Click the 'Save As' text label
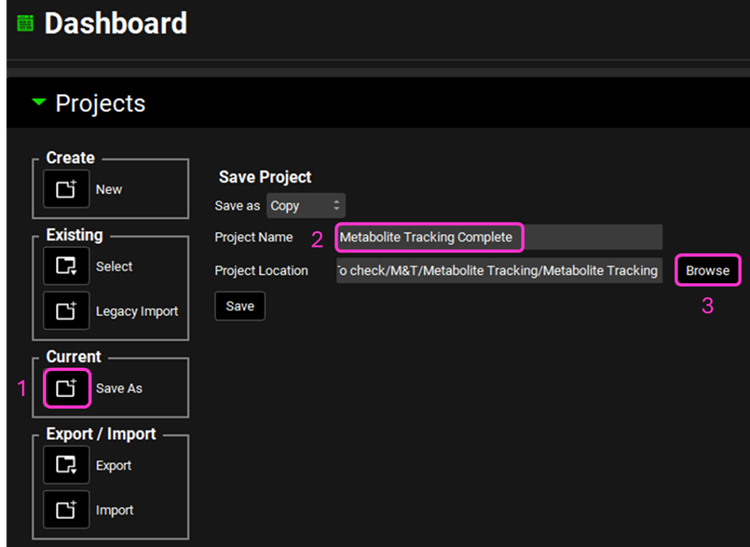750x547 pixels. tap(119, 388)
